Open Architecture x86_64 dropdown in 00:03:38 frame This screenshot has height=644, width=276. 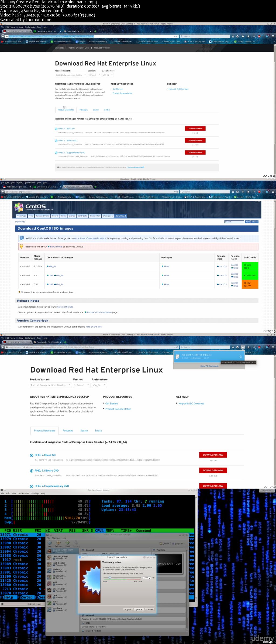pos(108,75)
